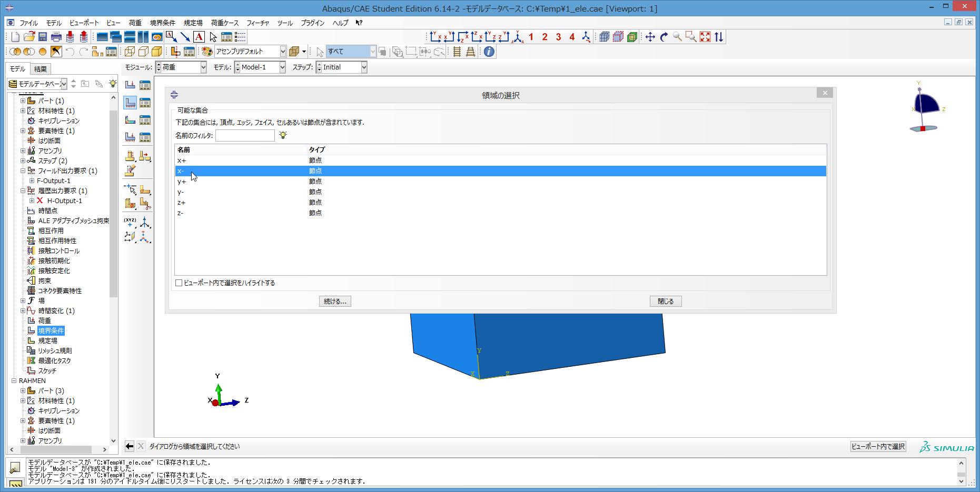The image size is (980, 492).
Task: Open the プラグイン menu
Action: [313, 23]
